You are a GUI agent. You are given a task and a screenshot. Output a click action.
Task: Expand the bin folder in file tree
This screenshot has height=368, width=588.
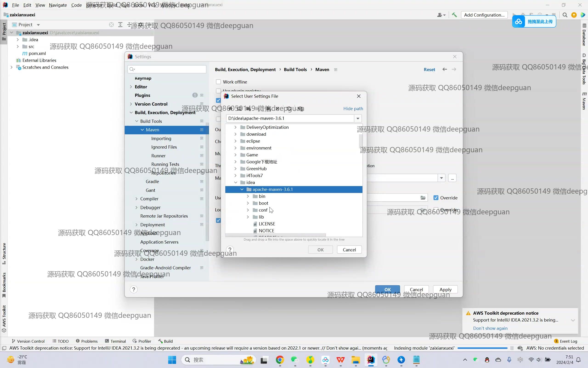(x=248, y=196)
